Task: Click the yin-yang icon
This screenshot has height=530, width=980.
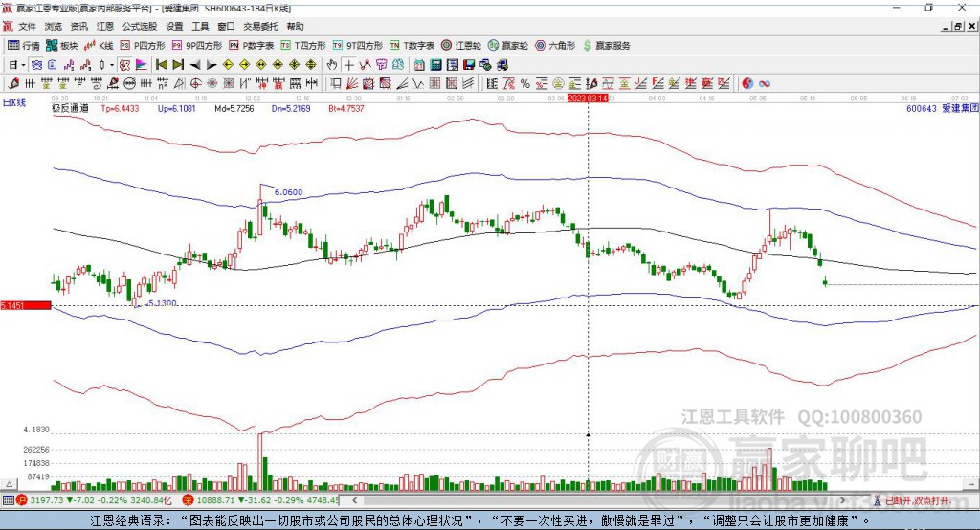Action: tap(747, 83)
